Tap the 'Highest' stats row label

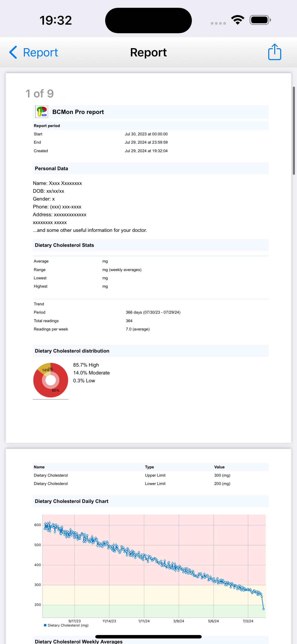[x=41, y=286]
